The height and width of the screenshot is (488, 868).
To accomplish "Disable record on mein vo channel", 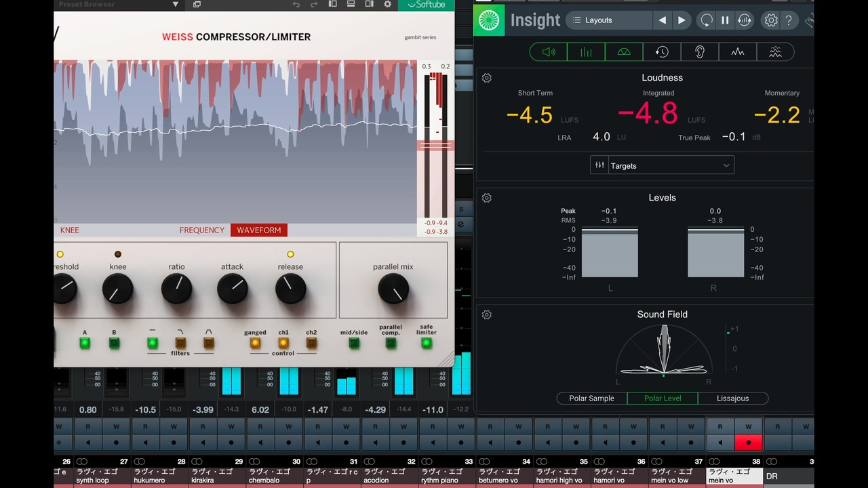I will [x=749, y=443].
